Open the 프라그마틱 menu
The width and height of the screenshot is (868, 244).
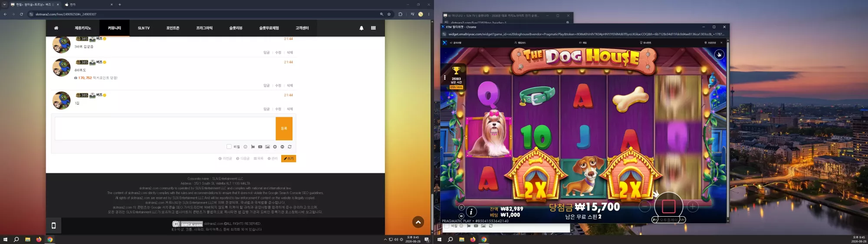204,28
